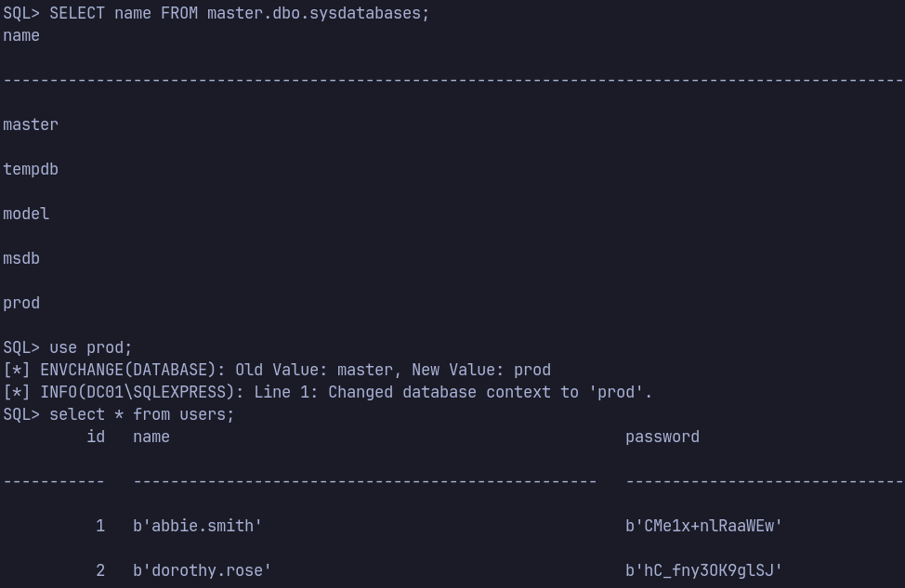The width and height of the screenshot is (905, 588).
Task: Click the ENVCHANGE(DATABASE) status message
Action: coord(277,370)
